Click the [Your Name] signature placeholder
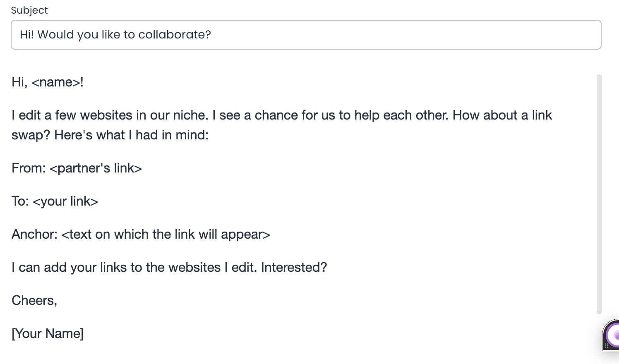This screenshot has height=364, width=619. (x=48, y=333)
